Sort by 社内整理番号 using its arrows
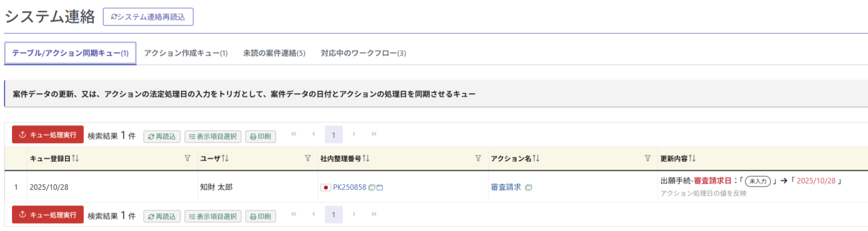This screenshot has width=868, height=231. pyautogui.click(x=366, y=159)
